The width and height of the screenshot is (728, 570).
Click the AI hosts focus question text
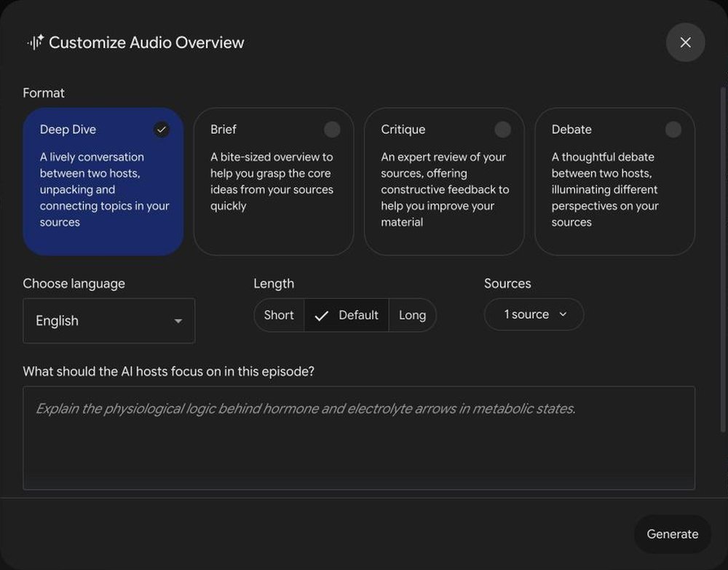point(169,371)
